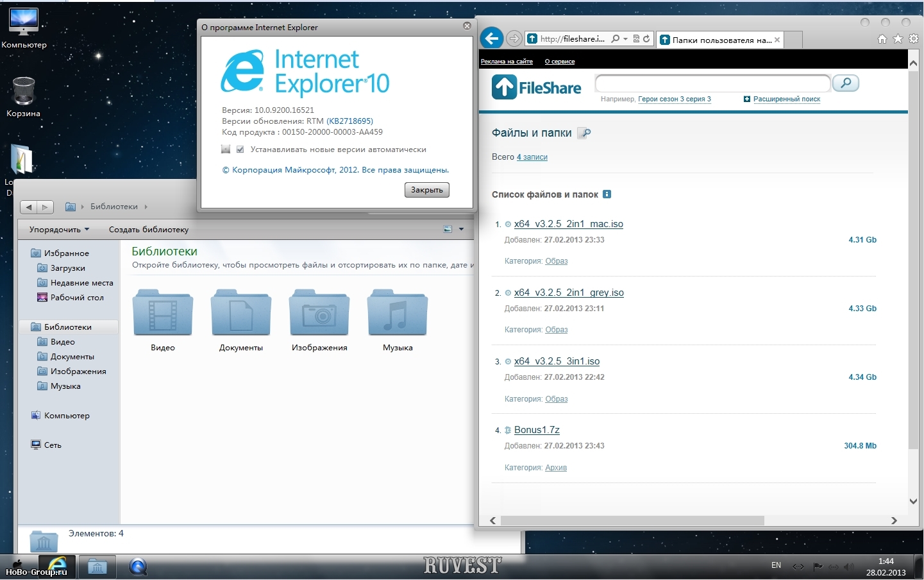Select the Корзина recycle bin desktop icon
This screenshot has width=924, height=580.
pyautogui.click(x=24, y=96)
